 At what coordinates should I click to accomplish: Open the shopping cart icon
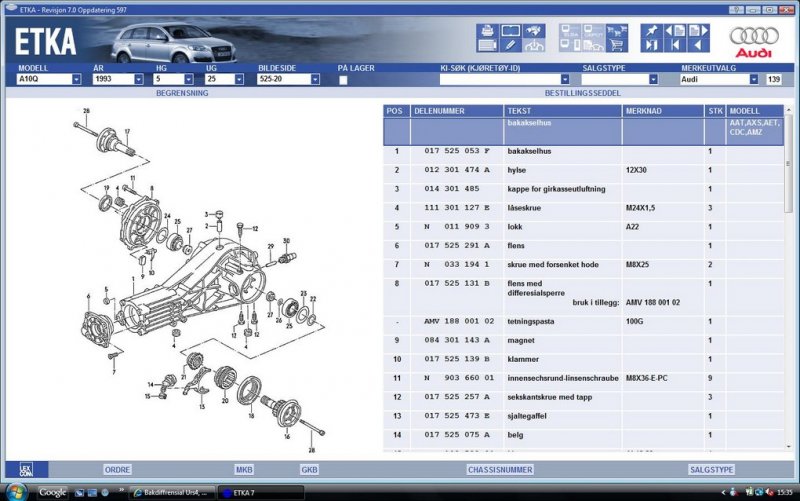point(617,45)
